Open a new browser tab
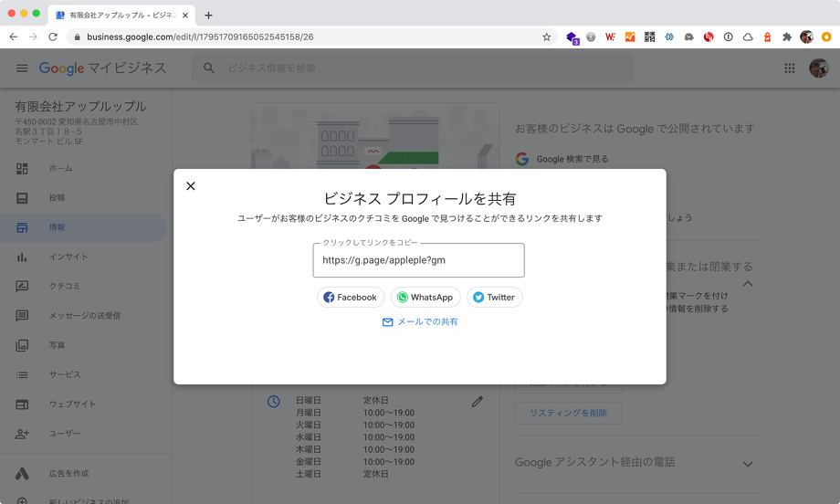 click(x=208, y=15)
